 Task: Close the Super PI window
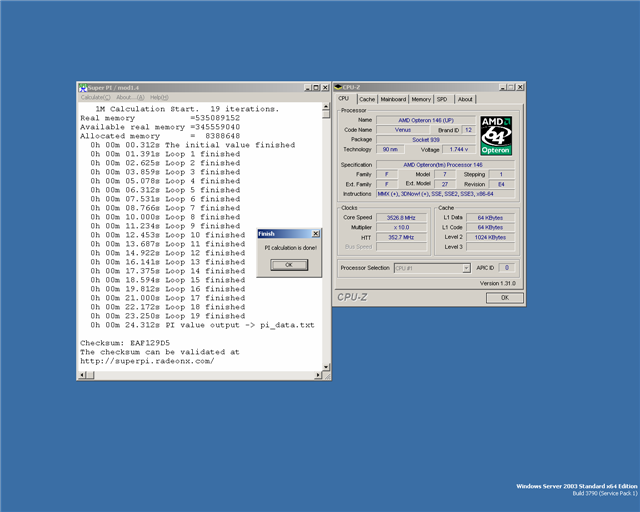click(x=325, y=87)
